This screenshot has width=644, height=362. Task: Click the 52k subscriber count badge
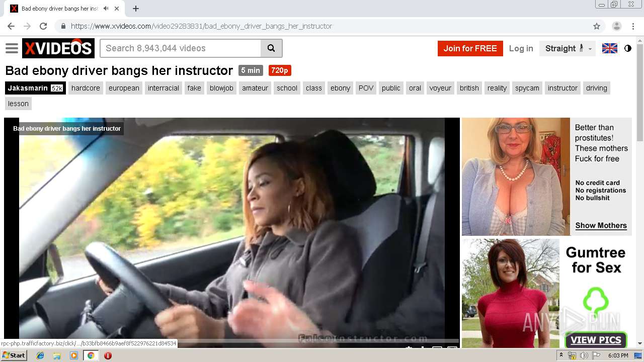click(x=57, y=88)
